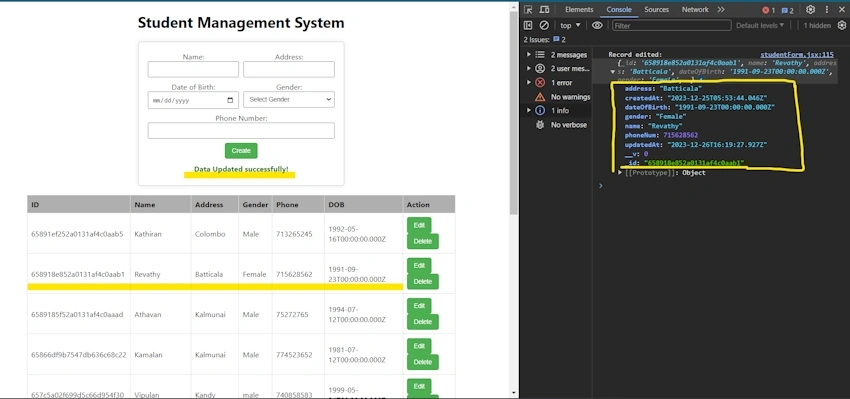Edit the Revathy student record
The width and height of the screenshot is (850, 399).
(x=419, y=266)
